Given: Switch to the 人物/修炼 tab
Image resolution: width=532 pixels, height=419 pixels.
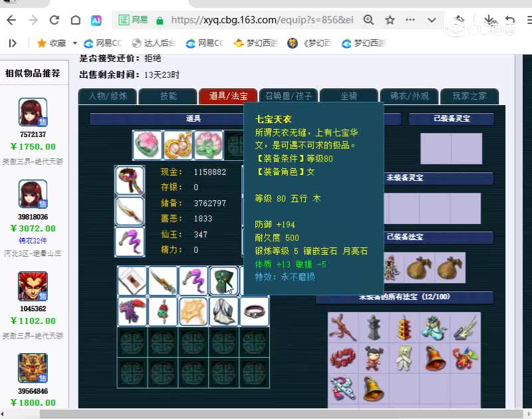Looking at the screenshot, I should [108, 96].
